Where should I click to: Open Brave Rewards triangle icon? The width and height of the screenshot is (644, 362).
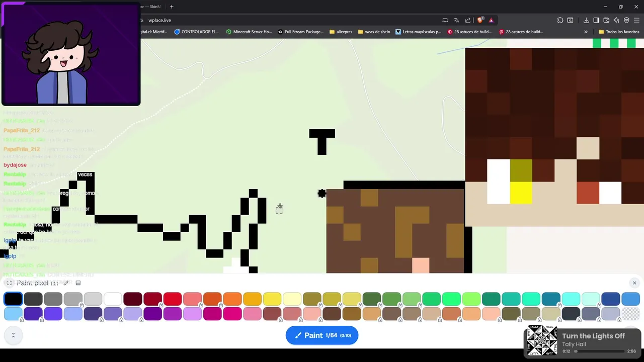point(491,20)
